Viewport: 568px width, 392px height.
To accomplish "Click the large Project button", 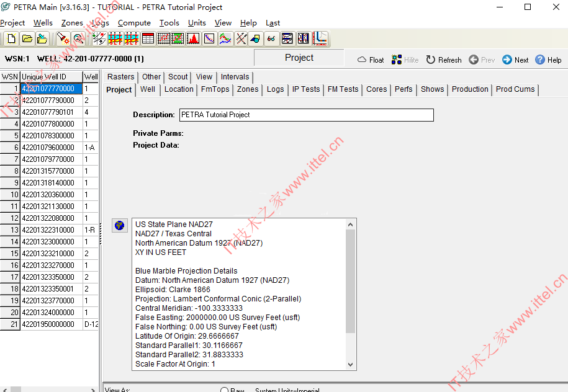I will 299,58.
